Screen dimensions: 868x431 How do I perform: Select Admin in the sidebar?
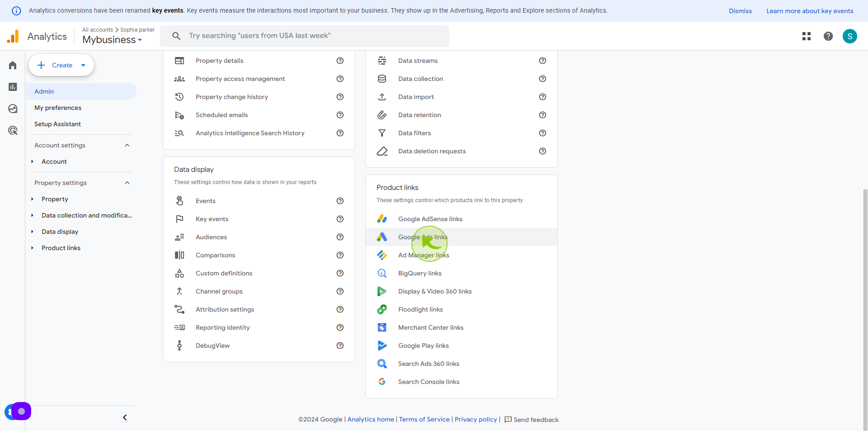click(81, 91)
